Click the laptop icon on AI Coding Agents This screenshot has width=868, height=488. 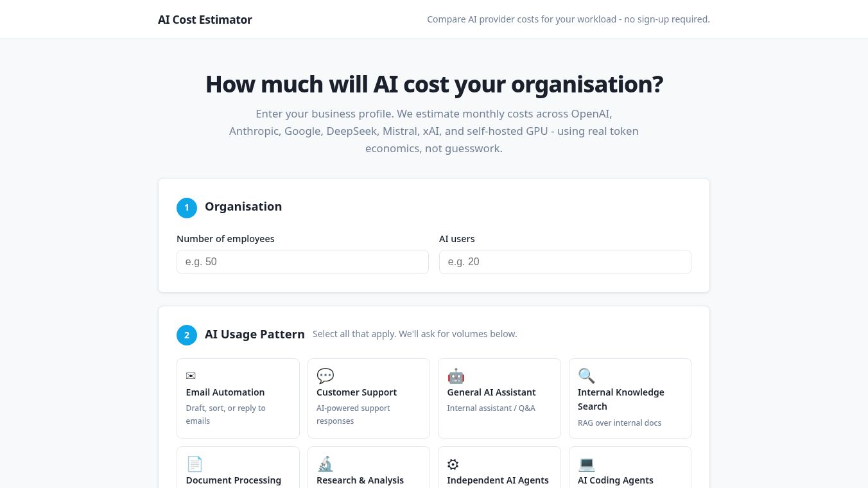(586, 464)
